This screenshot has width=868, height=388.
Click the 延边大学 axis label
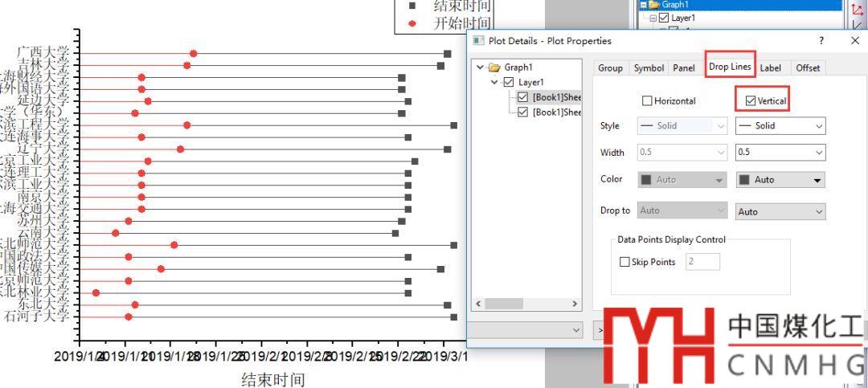point(43,100)
